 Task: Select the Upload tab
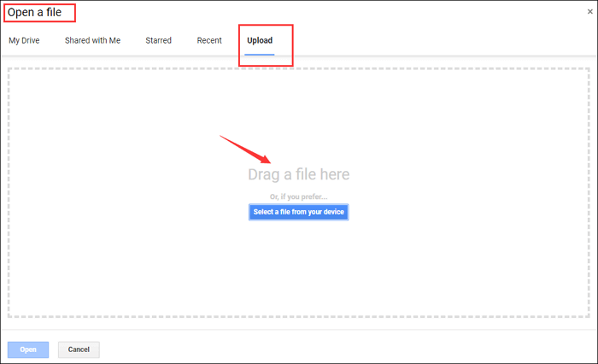[260, 40]
